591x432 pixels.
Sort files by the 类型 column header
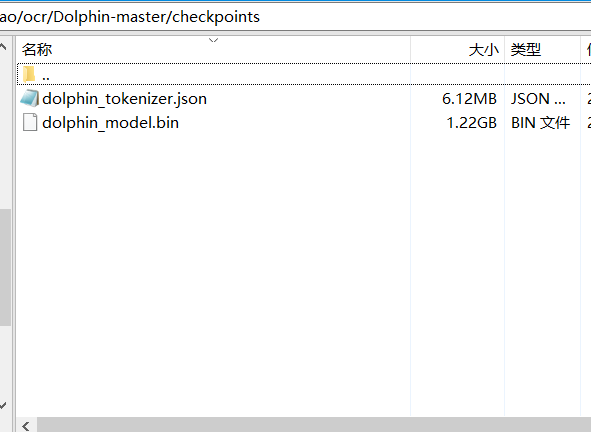pyautogui.click(x=542, y=49)
